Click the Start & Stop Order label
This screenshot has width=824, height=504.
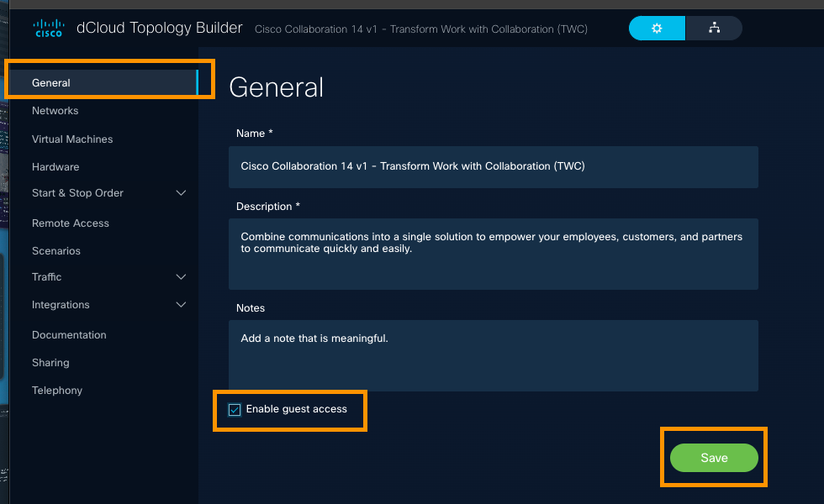[x=77, y=193]
